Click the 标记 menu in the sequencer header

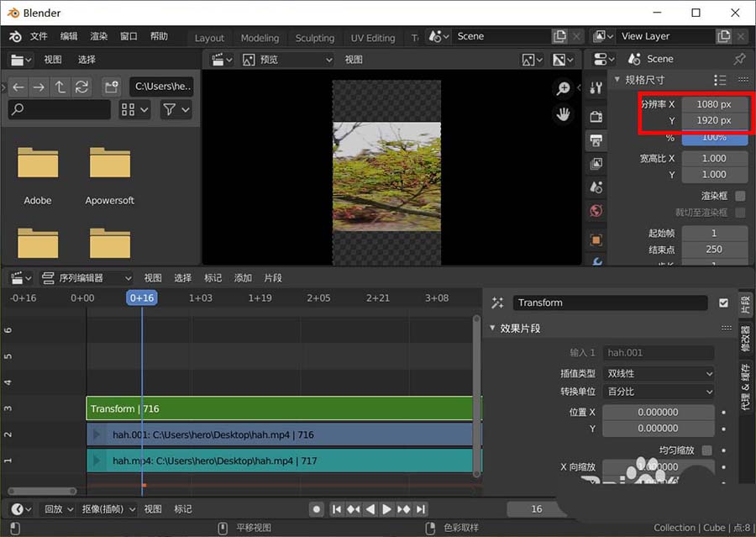(213, 277)
